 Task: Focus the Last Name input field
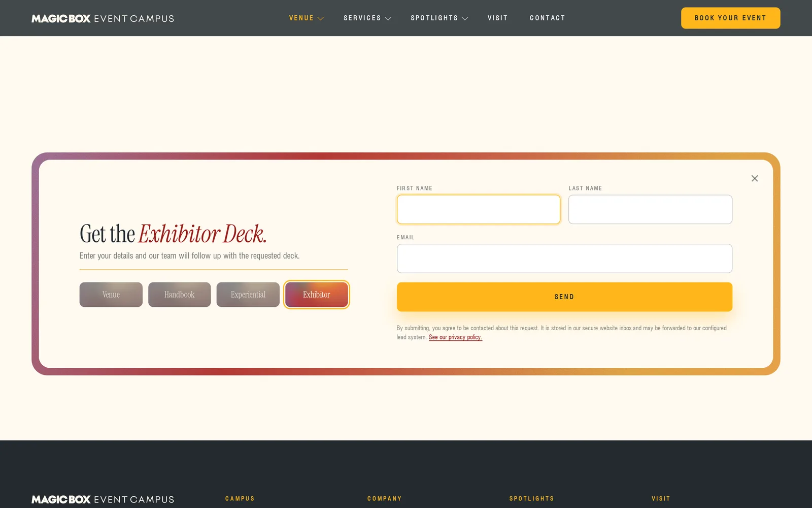click(650, 209)
